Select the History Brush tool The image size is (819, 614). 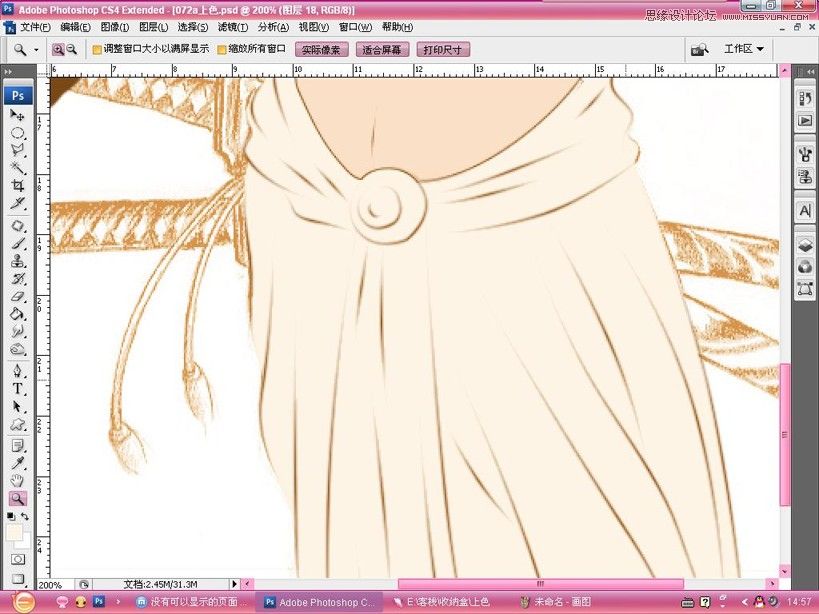pyautogui.click(x=17, y=279)
